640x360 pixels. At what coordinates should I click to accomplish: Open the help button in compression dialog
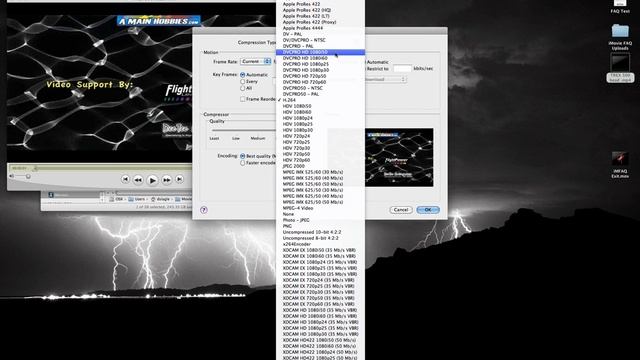[204, 210]
